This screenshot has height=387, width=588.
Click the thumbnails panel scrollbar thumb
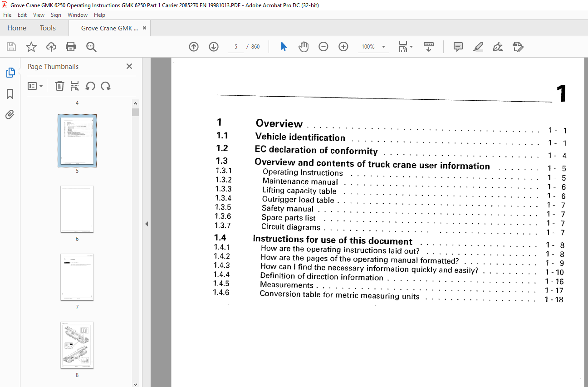pyautogui.click(x=135, y=113)
